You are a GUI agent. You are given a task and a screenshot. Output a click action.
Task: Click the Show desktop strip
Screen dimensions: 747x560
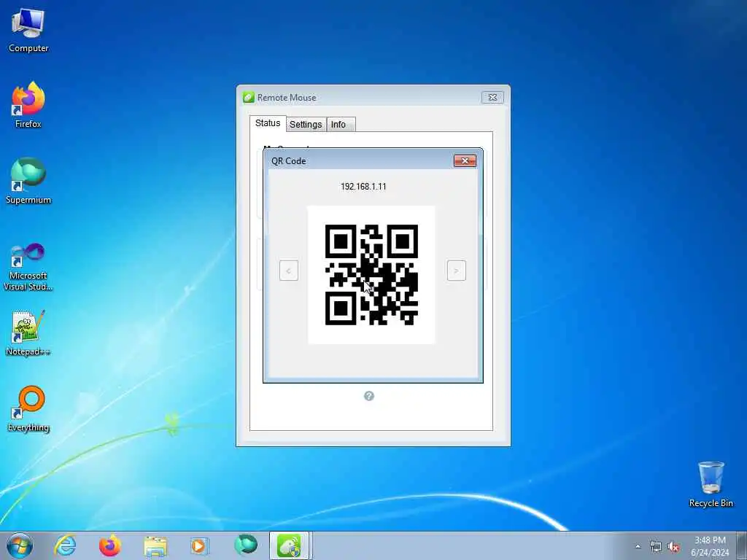[742, 545]
